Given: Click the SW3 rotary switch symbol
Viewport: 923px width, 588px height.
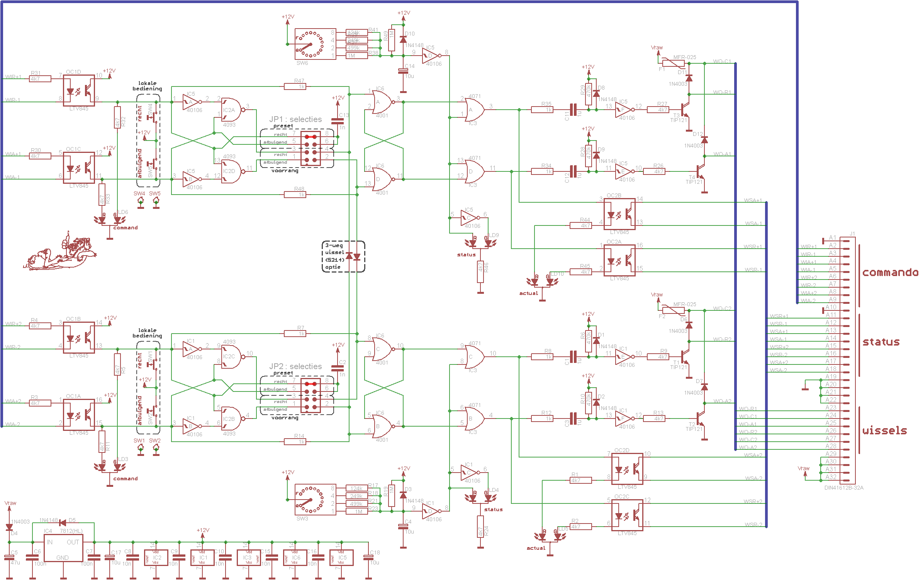Looking at the screenshot, I should (x=315, y=500).
